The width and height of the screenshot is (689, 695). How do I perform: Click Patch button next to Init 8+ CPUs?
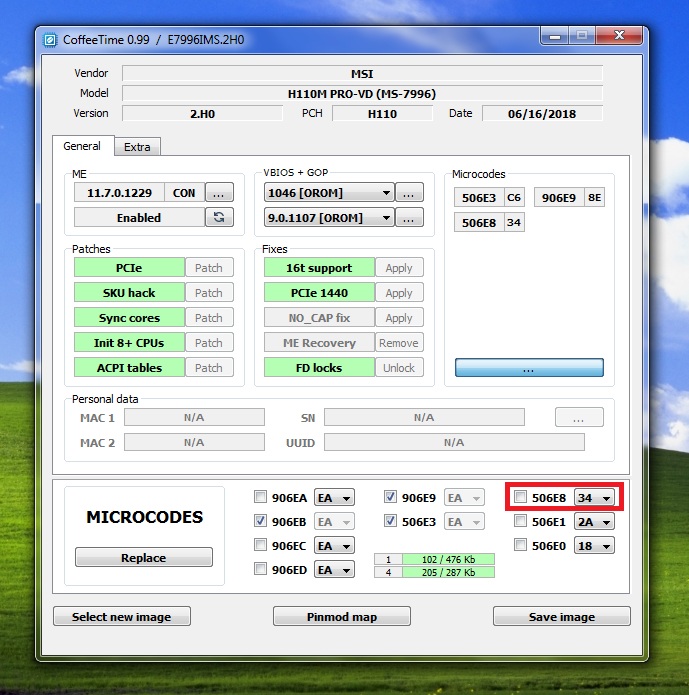click(x=209, y=343)
